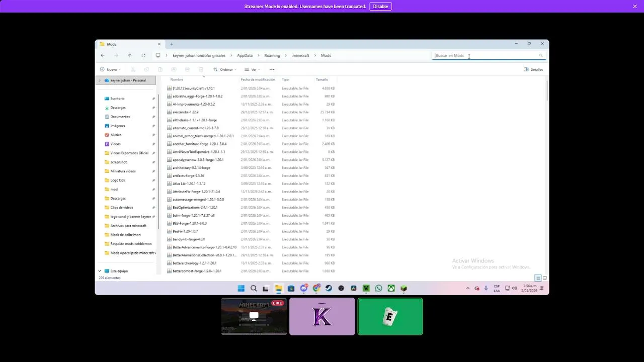This screenshot has height=362, width=644.
Task: Open Mods de colbelmon folder in sidebar
Action: click(125, 235)
